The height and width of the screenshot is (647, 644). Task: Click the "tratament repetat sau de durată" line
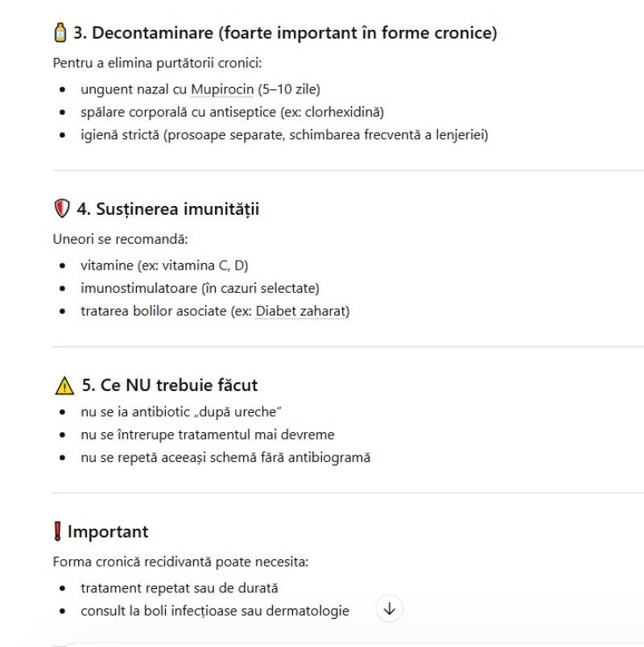tap(180, 588)
